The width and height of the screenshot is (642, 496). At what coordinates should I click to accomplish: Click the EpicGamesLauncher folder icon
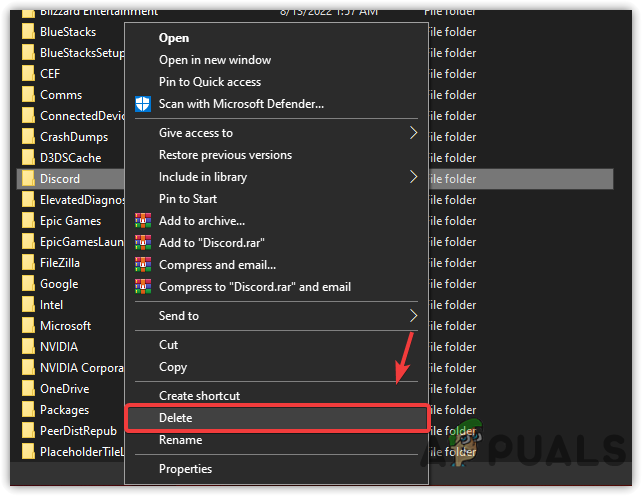(28, 242)
